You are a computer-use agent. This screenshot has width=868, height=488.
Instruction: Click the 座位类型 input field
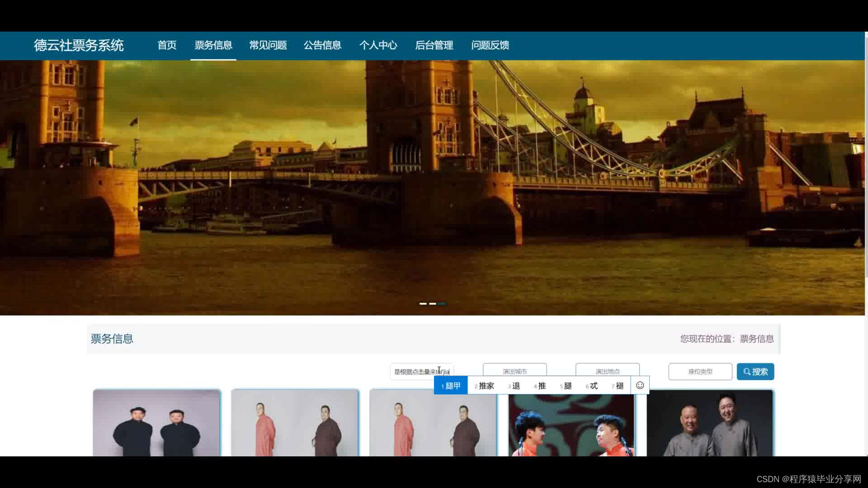click(700, 371)
